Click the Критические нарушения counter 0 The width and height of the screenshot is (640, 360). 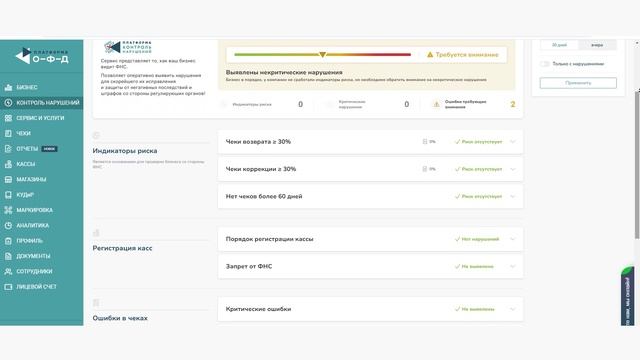[x=407, y=104]
